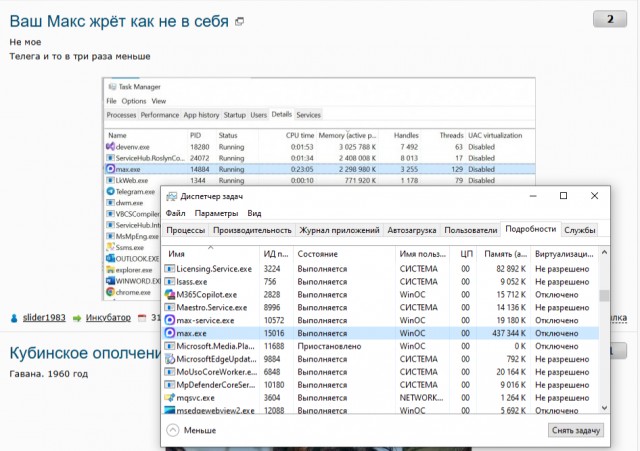640x451 pixels.
Task: Select the msedgewebview2.exe row
Action: (x=381, y=410)
